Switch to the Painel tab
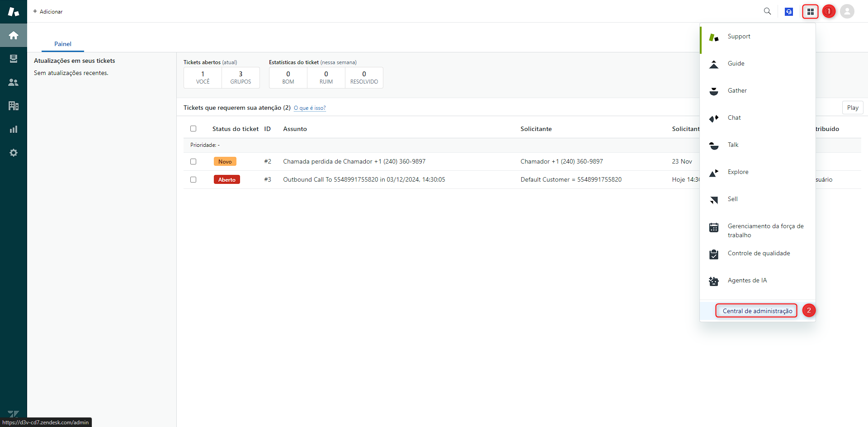 pos(63,44)
